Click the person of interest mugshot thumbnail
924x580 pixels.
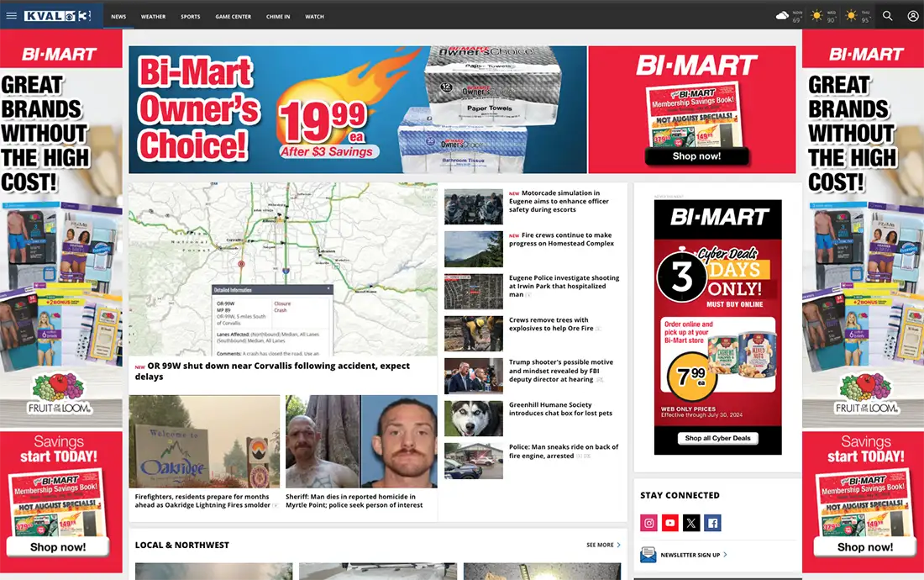(361, 441)
